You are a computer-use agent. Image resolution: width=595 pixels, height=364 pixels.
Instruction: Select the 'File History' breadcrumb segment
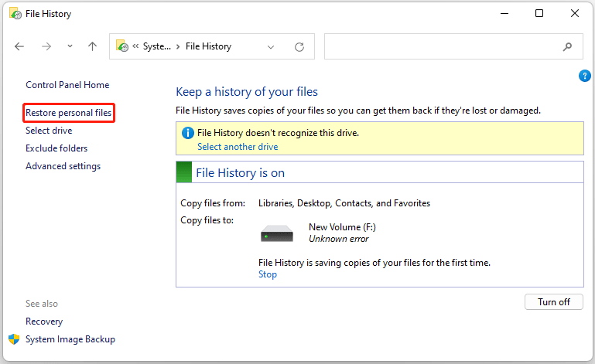coord(208,46)
